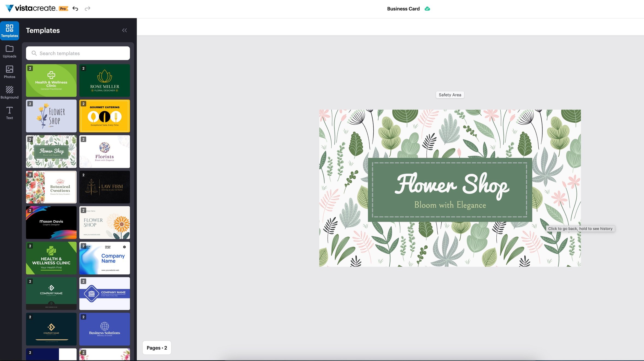Select the Law Firm template
Screen dimensions: 644x361
coord(105,187)
